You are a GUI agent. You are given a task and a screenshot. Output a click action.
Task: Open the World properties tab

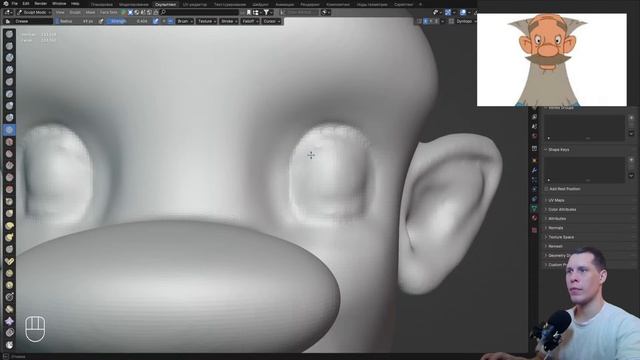[x=534, y=136]
